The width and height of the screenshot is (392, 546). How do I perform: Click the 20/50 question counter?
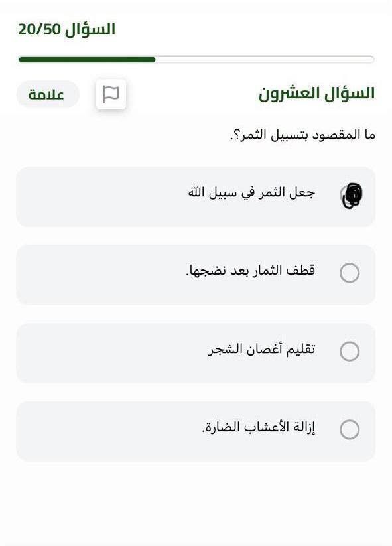tap(39, 30)
